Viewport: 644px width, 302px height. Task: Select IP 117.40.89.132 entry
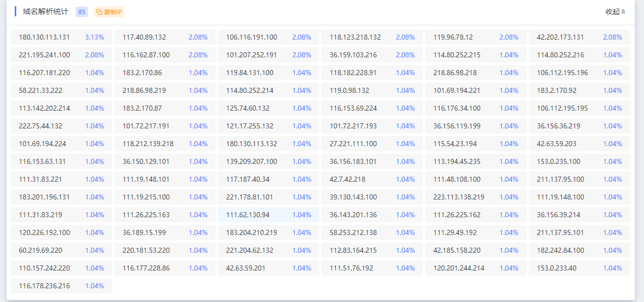[165, 37]
